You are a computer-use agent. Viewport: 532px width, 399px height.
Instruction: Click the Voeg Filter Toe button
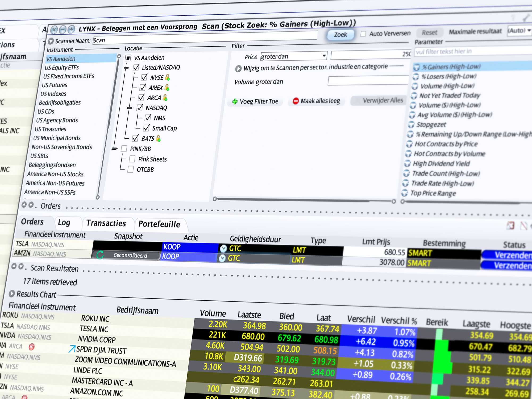255,101
